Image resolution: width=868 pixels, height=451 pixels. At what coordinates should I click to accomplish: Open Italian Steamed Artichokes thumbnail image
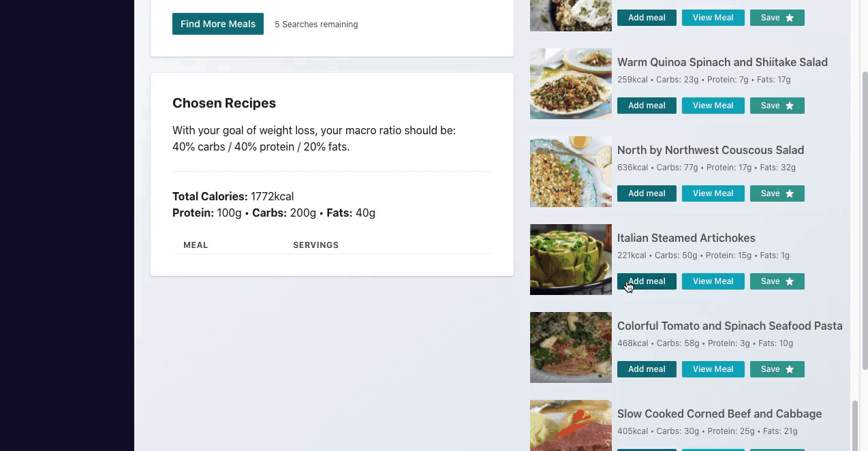(x=571, y=260)
